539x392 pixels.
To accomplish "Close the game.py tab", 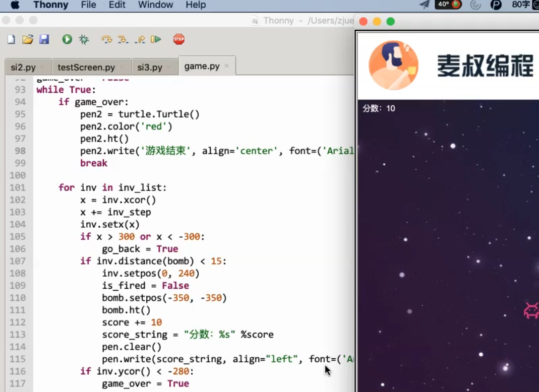I will pos(226,66).
